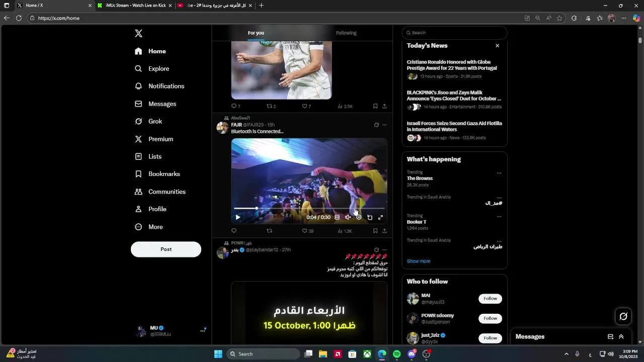Screen dimensions: 644x362
Task: Bookmark the FAJR post
Action: [x=375, y=231]
